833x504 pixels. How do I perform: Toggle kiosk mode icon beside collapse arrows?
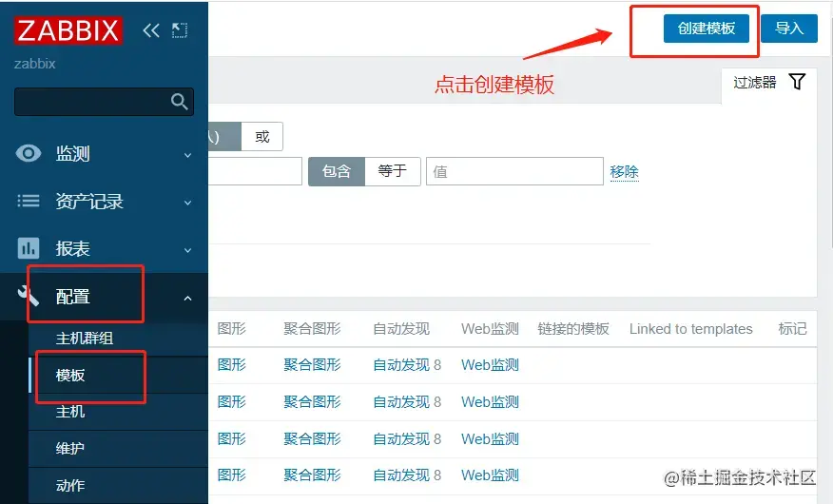pos(180,30)
